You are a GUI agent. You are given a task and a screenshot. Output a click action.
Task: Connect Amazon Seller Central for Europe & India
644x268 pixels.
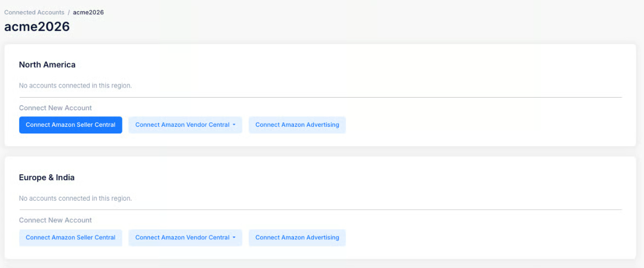coord(71,238)
